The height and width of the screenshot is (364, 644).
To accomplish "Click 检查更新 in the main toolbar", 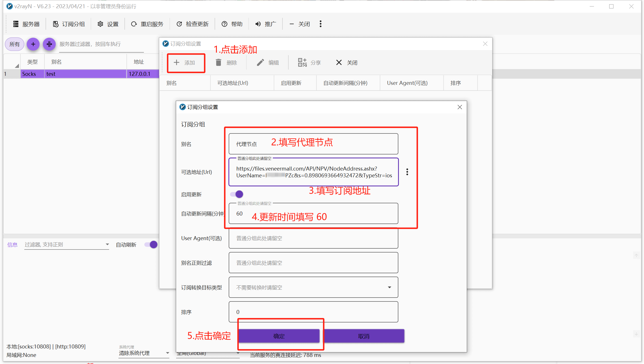I will pyautogui.click(x=193, y=24).
